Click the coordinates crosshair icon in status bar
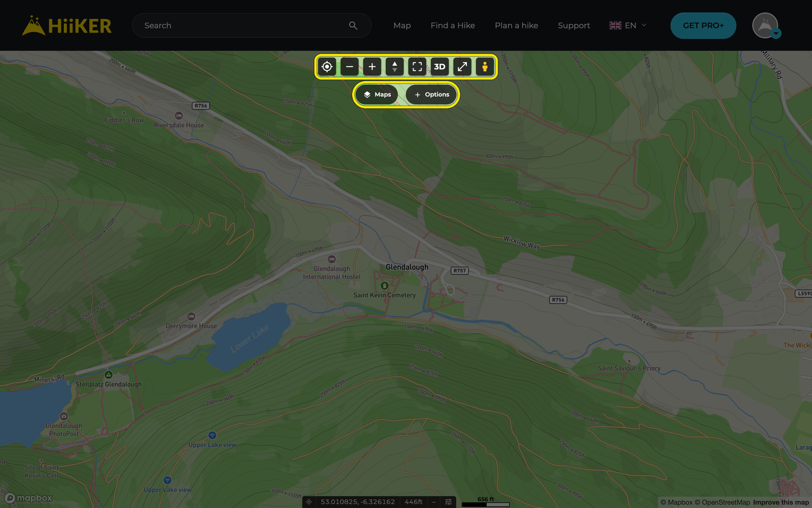 tap(309, 502)
